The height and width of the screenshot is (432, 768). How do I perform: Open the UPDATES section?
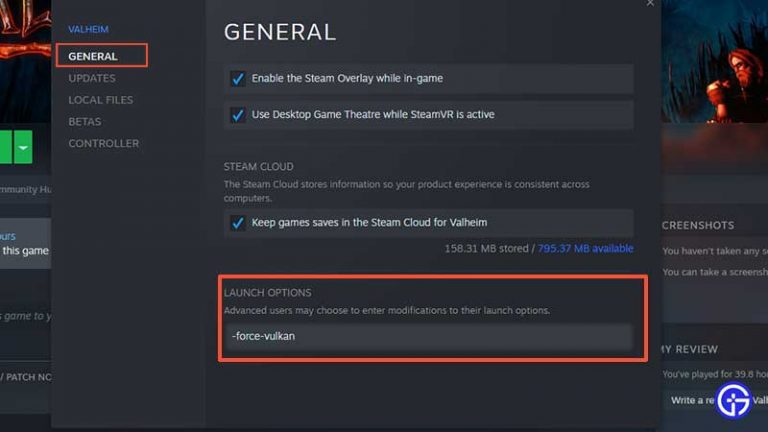91,78
